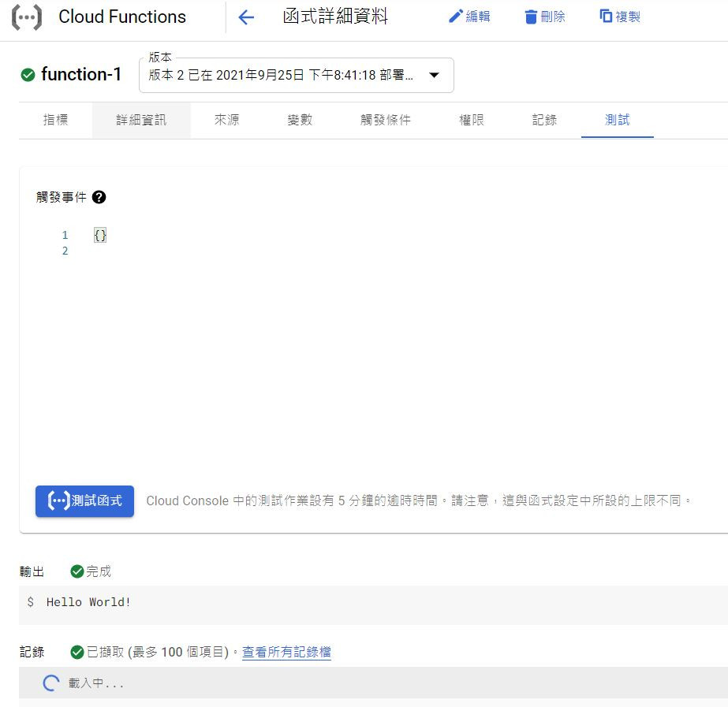Switch to the 觸發條件 tab
Screen dimensions: 728x707
click(386, 120)
